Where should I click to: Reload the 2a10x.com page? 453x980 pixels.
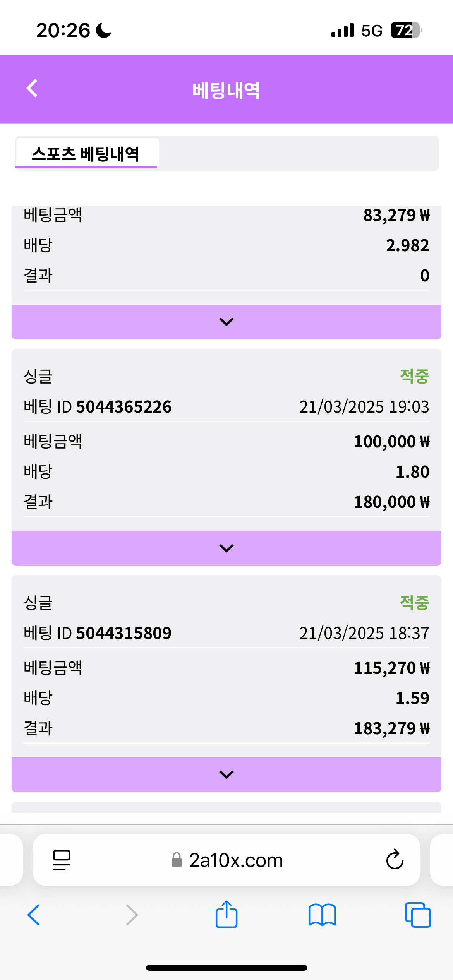click(395, 860)
